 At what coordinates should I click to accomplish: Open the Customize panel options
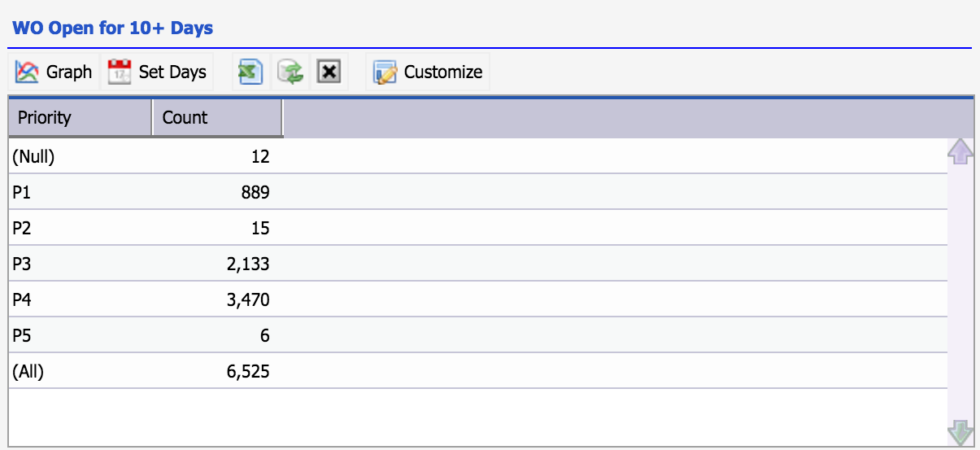(429, 72)
